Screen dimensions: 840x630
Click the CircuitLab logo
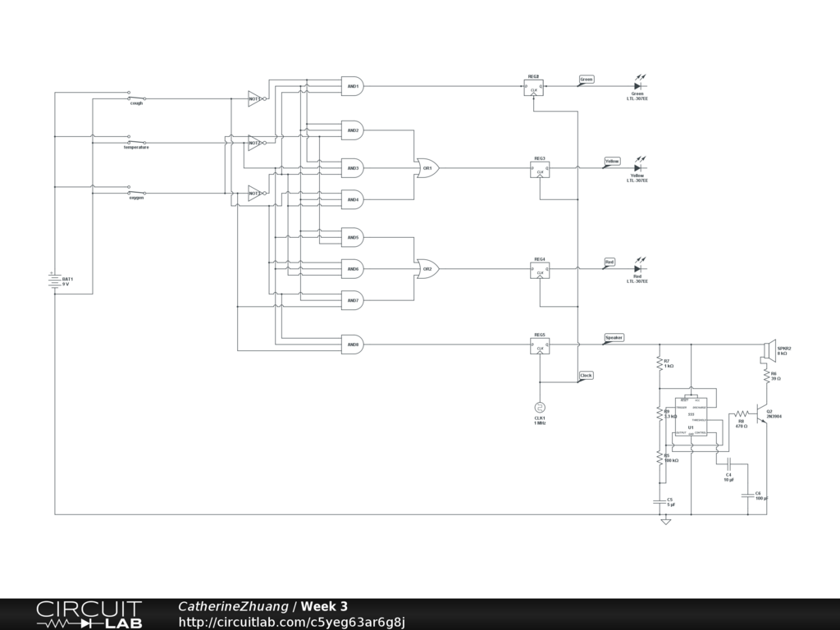[89, 614]
